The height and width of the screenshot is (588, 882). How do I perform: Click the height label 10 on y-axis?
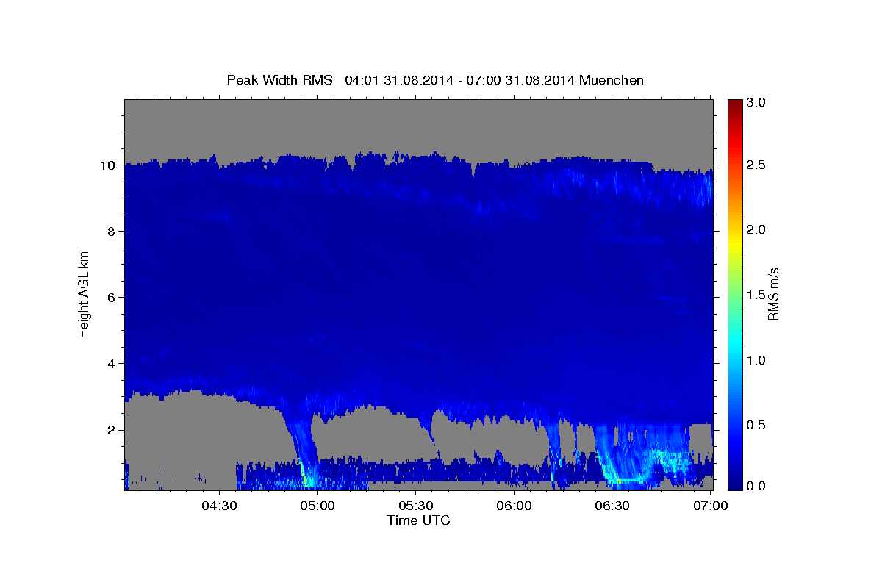pyautogui.click(x=107, y=165)
